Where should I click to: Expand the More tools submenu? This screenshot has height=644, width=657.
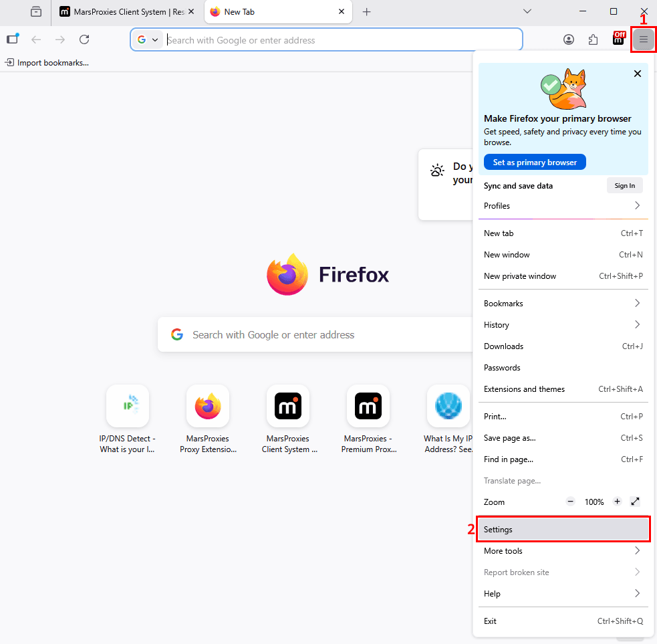(x=563, y=550)
